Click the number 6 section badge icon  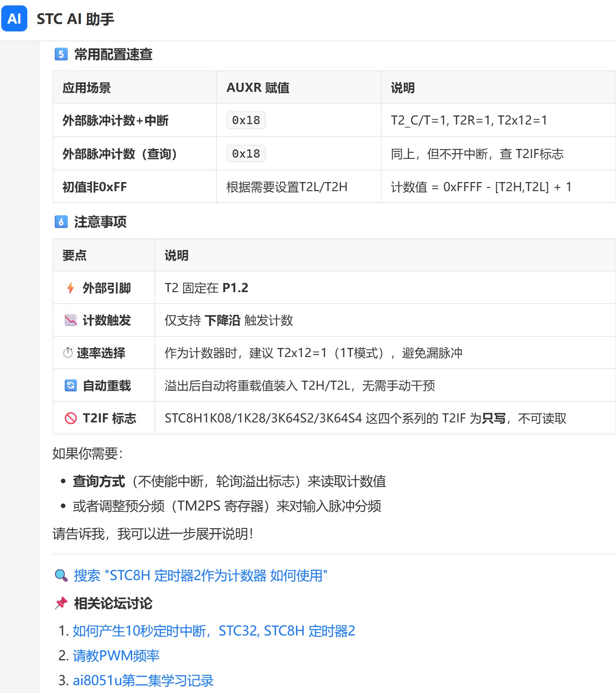[x=61, y=222]
